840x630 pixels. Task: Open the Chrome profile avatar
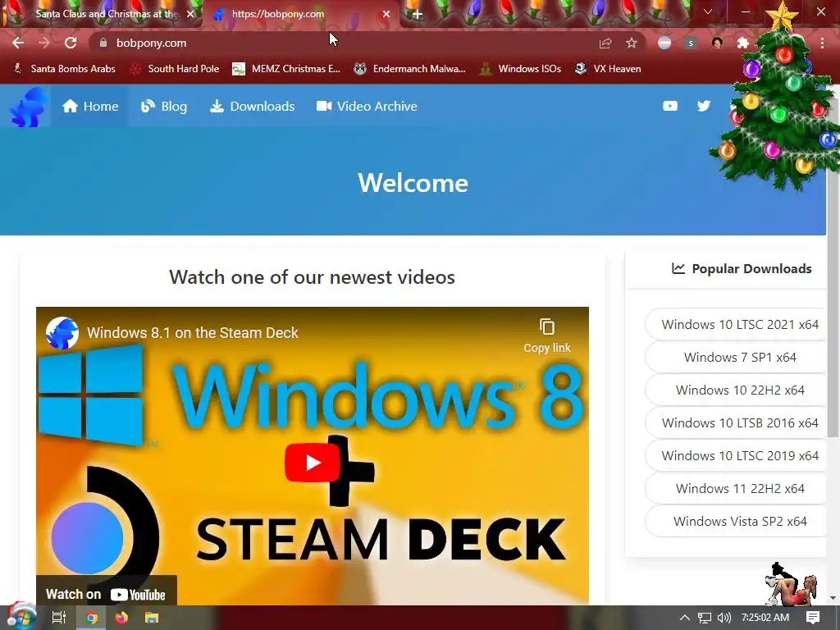pos(717,43)
